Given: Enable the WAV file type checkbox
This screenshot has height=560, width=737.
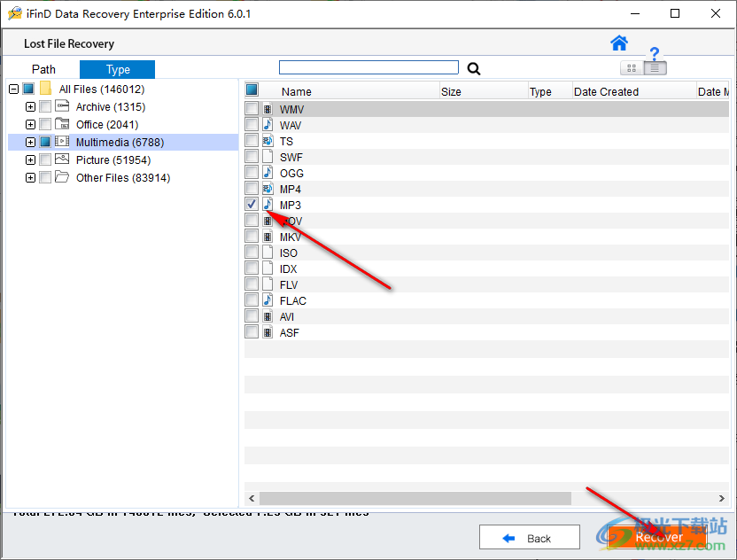Looking at the screenshot, I should [252, 124].
